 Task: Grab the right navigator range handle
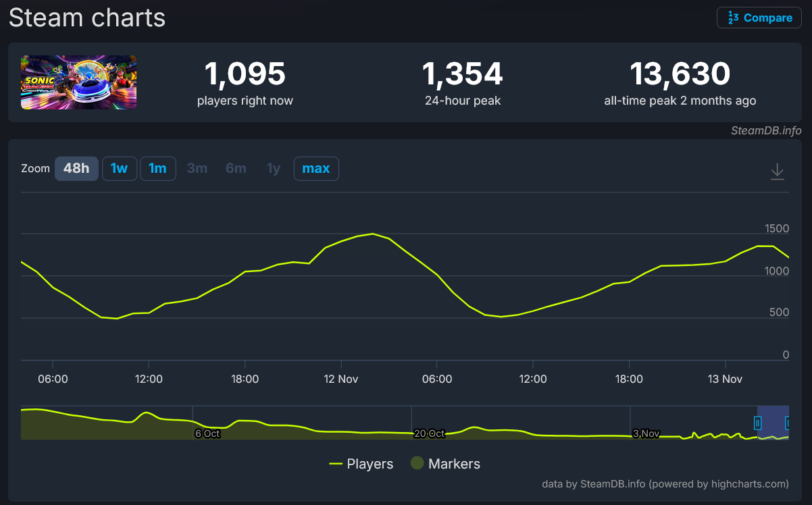787,423
